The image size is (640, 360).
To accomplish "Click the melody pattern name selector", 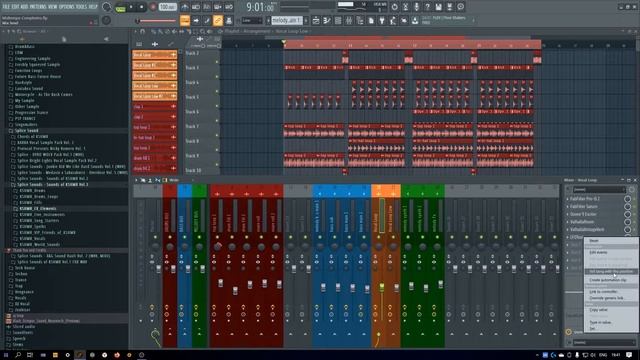I will click(287, 20).
